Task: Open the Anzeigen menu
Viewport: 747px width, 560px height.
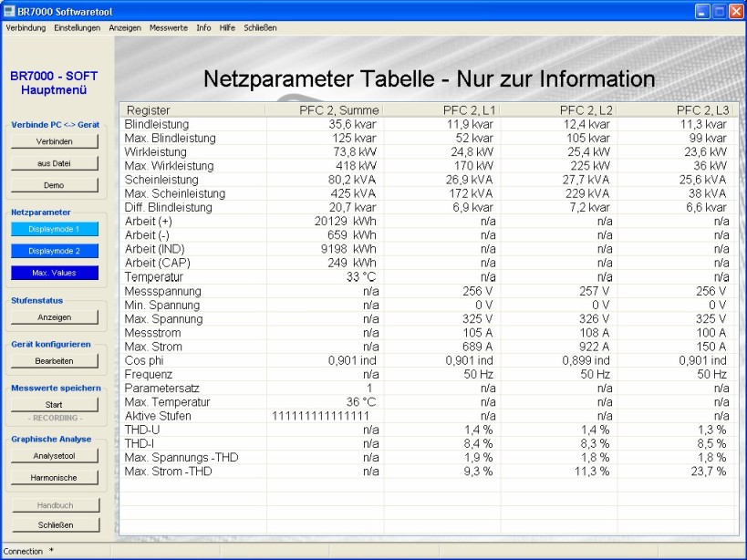Action: 125,28
